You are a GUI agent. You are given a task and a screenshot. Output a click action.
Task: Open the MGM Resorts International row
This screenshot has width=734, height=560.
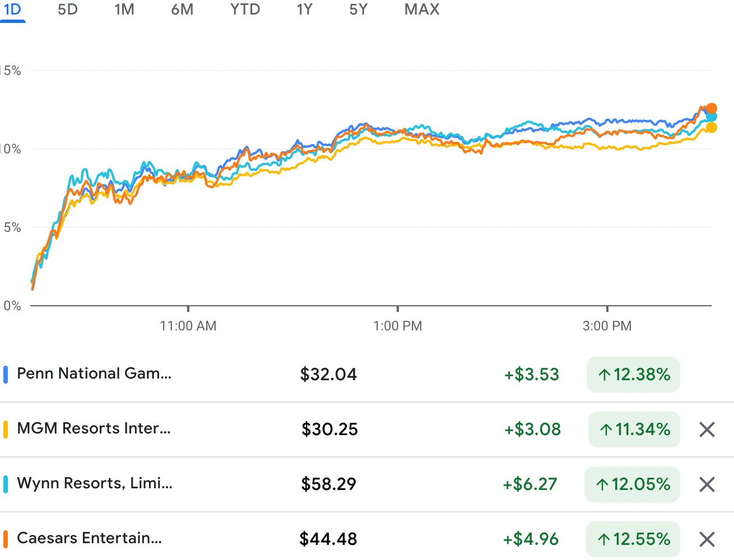[367, 430]
